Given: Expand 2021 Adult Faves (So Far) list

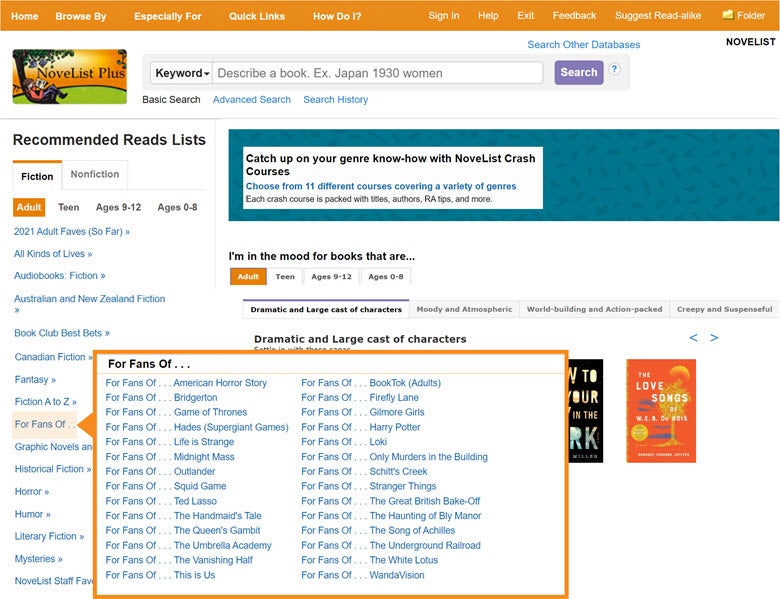Looking at the screenshot, I should tap(72, 231).
